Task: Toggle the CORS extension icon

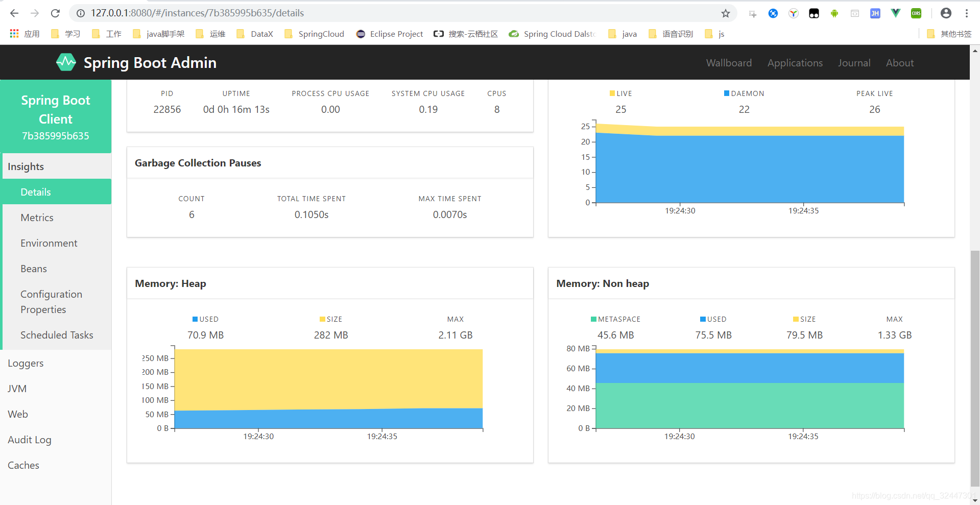Action: (x=916, y=14)
